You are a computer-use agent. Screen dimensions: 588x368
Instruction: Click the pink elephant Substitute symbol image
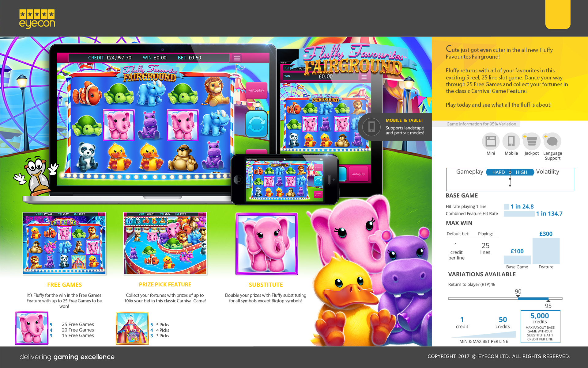pos(266,244)
